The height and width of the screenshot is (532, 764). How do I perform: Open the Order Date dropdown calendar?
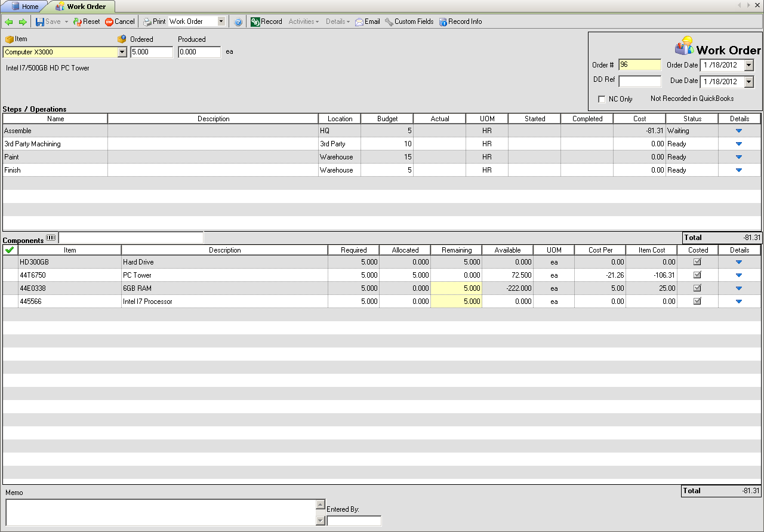point(749,65)
